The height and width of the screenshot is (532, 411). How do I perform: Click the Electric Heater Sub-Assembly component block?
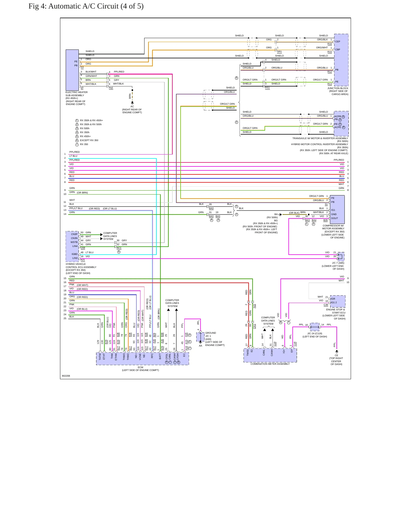pos(72,70)
